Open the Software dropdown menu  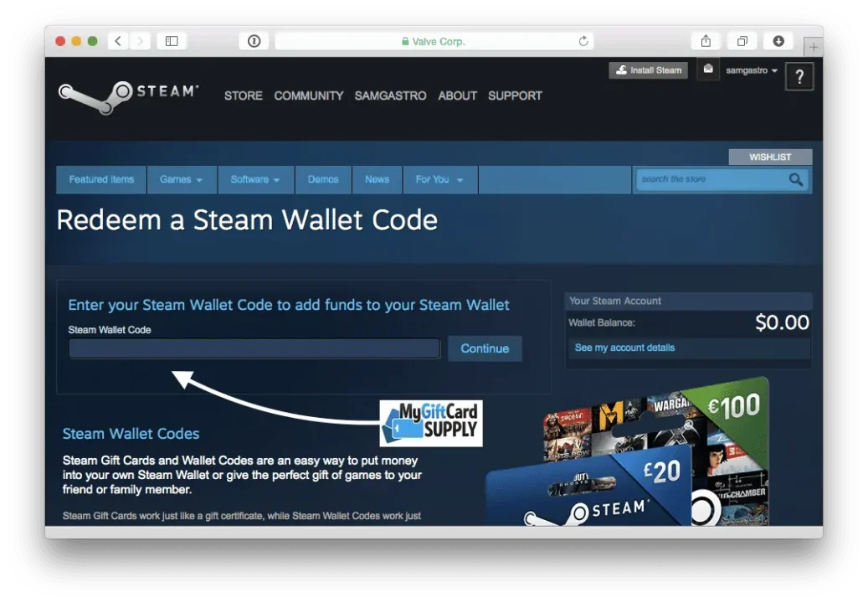(x=256, y=179)
